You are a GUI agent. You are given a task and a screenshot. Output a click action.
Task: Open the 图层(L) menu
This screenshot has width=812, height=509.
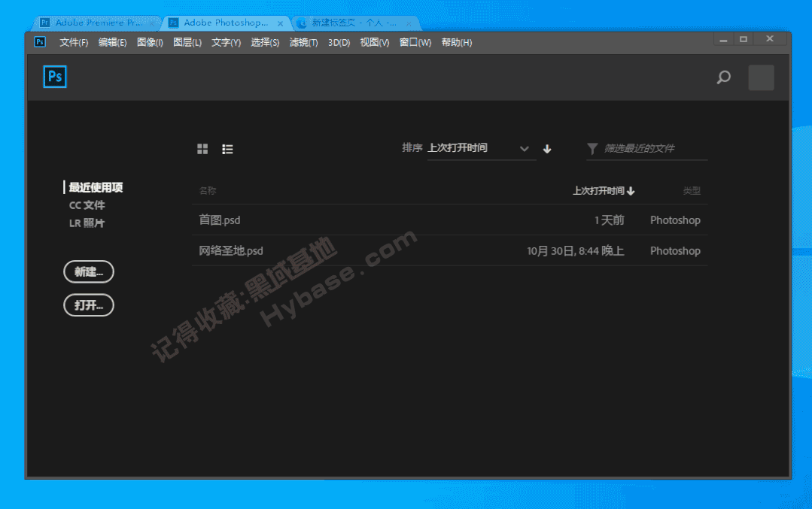click(x=187, y=42)
